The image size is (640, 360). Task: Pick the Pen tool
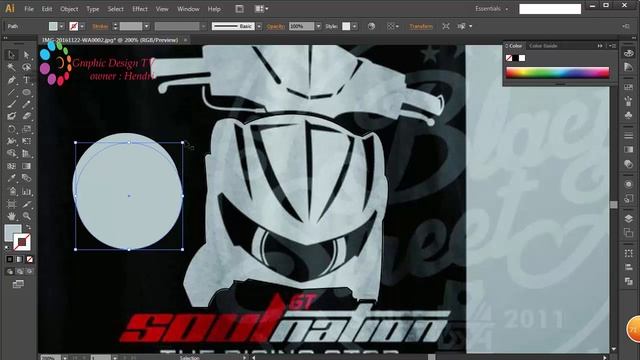(11, 80)
